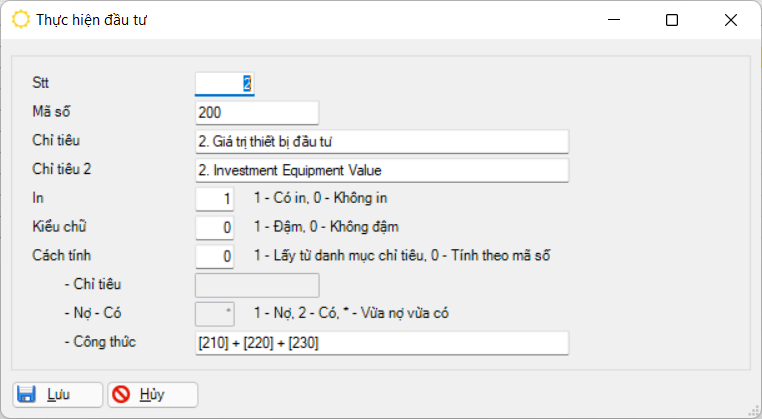
Task: Select the Cách tính calculation method field
Action: coord(214,257)
